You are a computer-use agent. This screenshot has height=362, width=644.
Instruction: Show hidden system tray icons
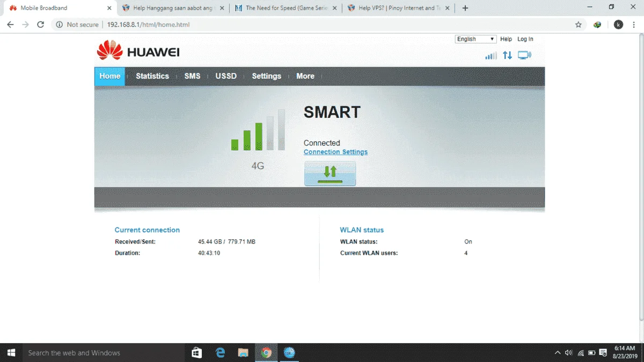click(x=558, y=353)
